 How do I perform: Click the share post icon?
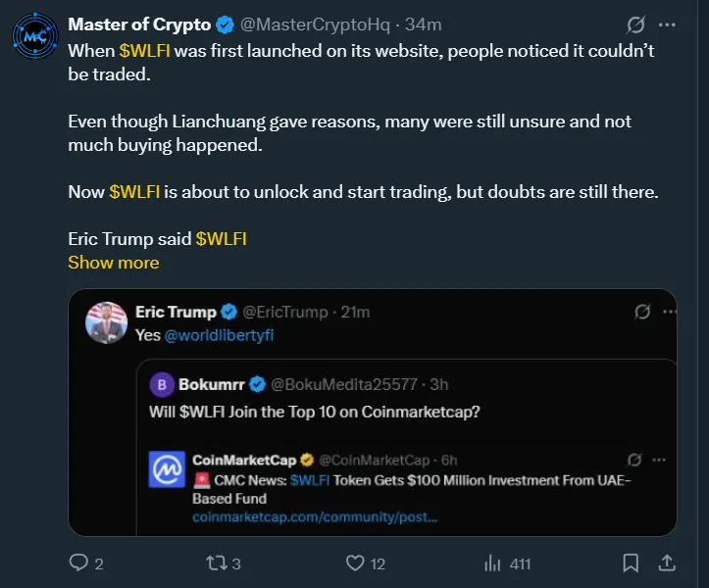coord(667,563)
